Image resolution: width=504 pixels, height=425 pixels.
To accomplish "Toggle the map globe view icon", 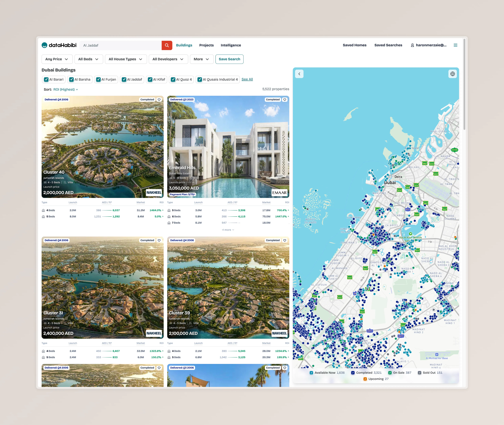I will [x=452, y=74].
